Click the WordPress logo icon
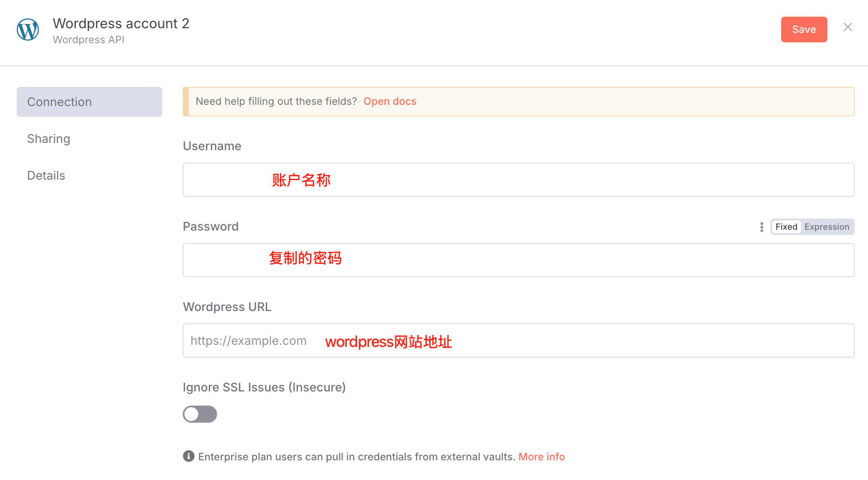Image resolution: width=868 pixels, height=480 pixels. [x=28, y=30]
